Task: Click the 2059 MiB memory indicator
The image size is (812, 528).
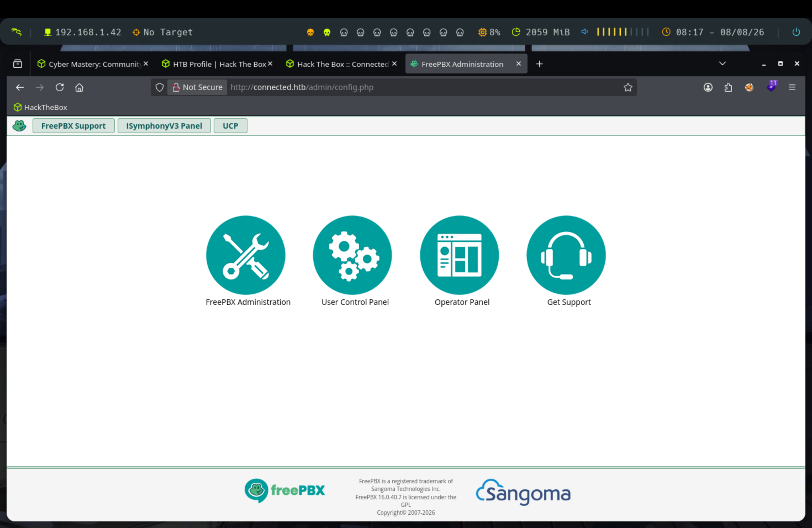Action: point(541,32)
